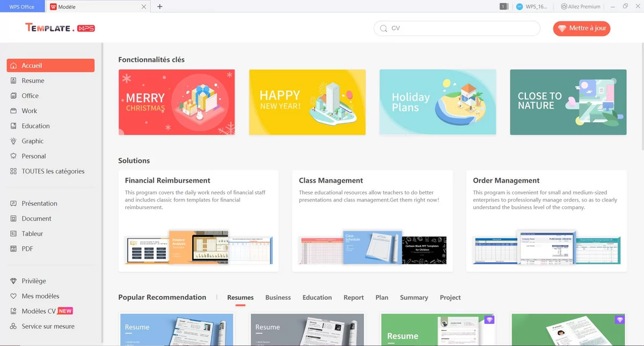Click premium badge on last resume template
The width and height of the screenshot is (644, 346).
pos(620,320)
